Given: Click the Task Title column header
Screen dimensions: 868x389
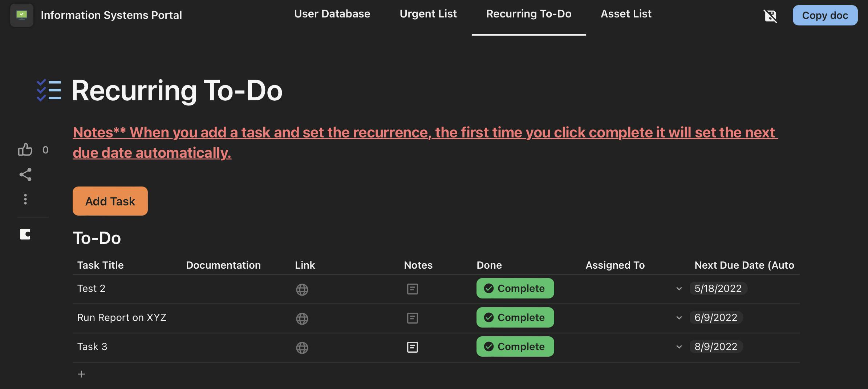Looking at the screenshot, I should coord(100,265).
